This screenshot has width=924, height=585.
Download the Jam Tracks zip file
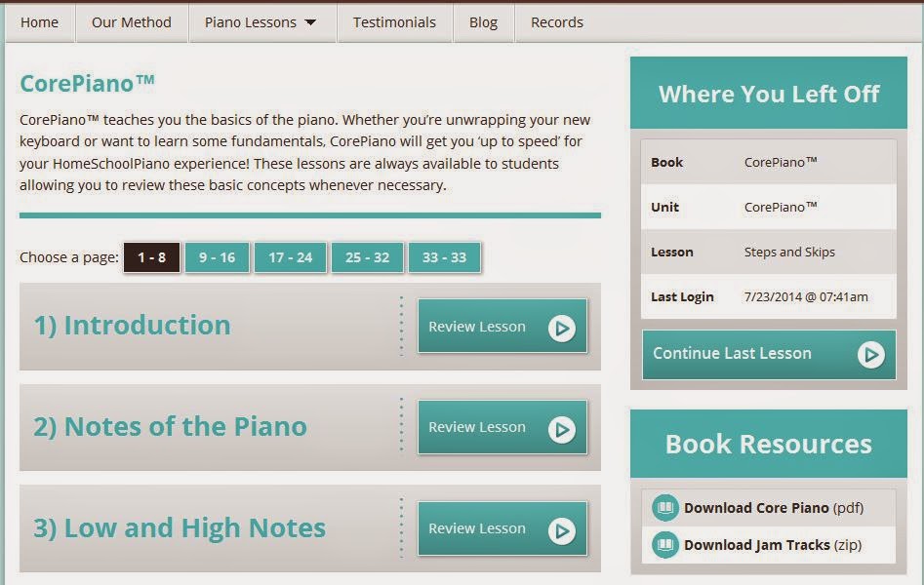pos(739,544)
